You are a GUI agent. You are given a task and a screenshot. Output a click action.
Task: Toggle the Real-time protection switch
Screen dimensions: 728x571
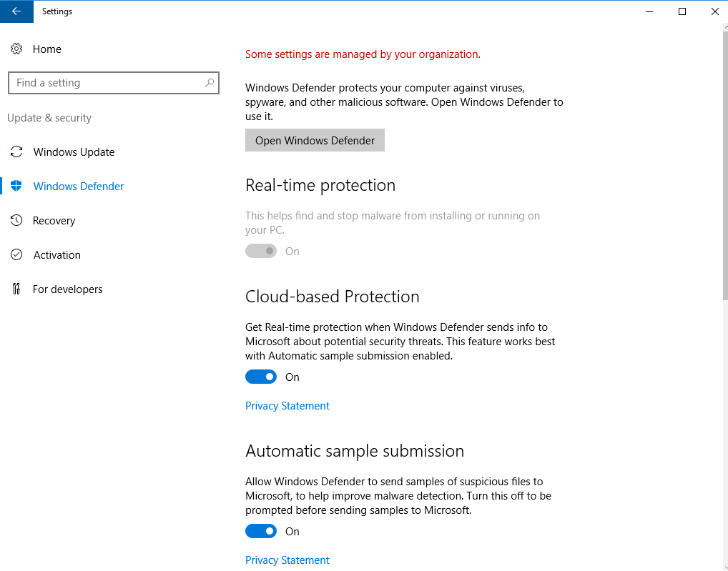point(261,251)
